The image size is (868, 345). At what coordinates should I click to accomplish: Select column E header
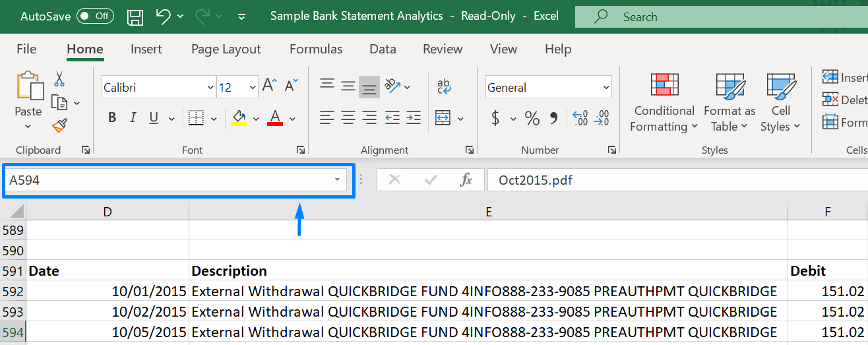point(489,211)
